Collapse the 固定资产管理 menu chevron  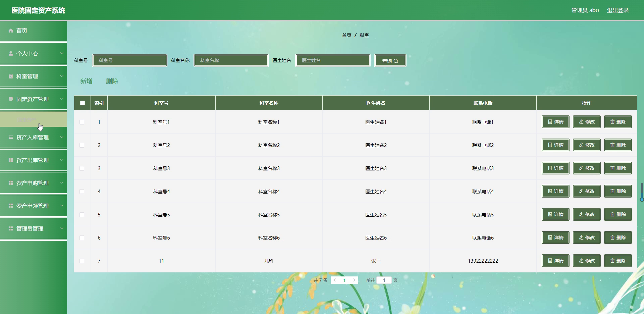[x=62, y=99]
